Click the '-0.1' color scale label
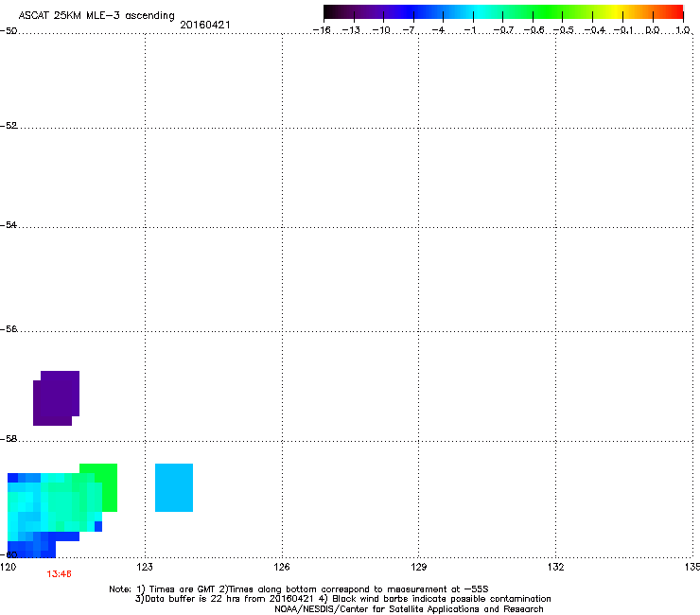The width and height of the screenshot is (700, 615). [x=623, y=30]
